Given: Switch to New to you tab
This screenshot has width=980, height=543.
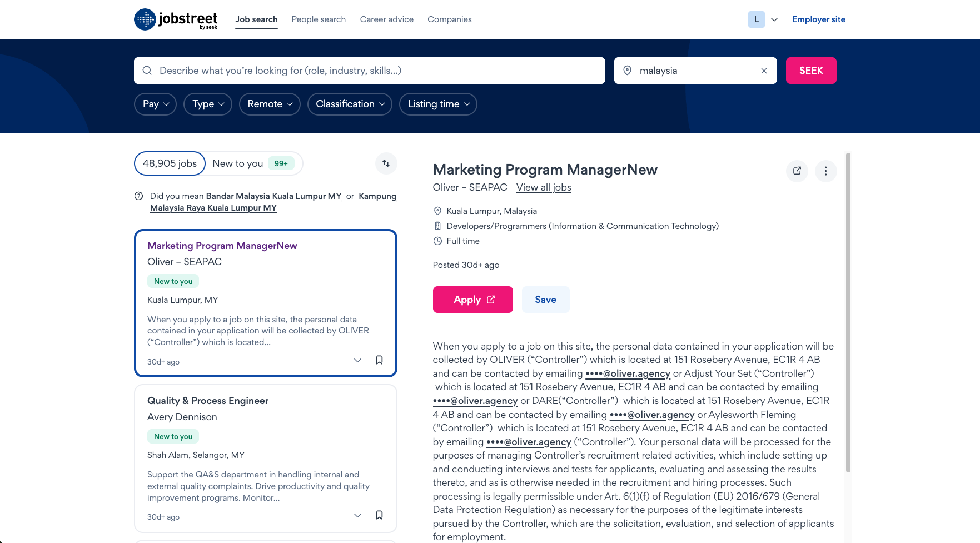Looking at the screenshot, I should pyautogui.click(x=253, y=163).
